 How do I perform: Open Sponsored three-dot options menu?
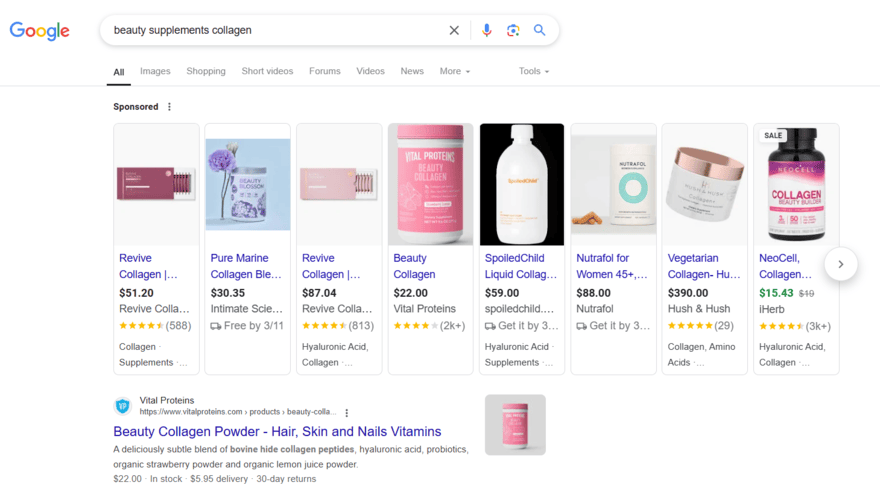169,107
